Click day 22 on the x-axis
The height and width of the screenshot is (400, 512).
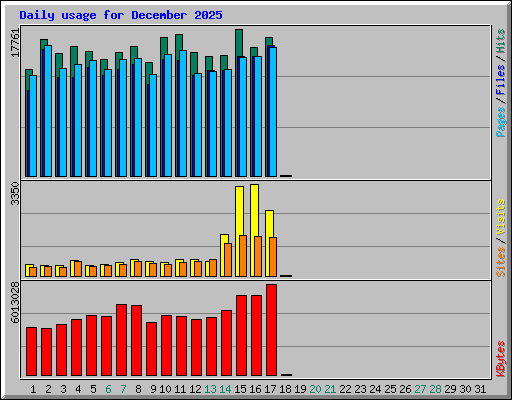pos(345,389)
